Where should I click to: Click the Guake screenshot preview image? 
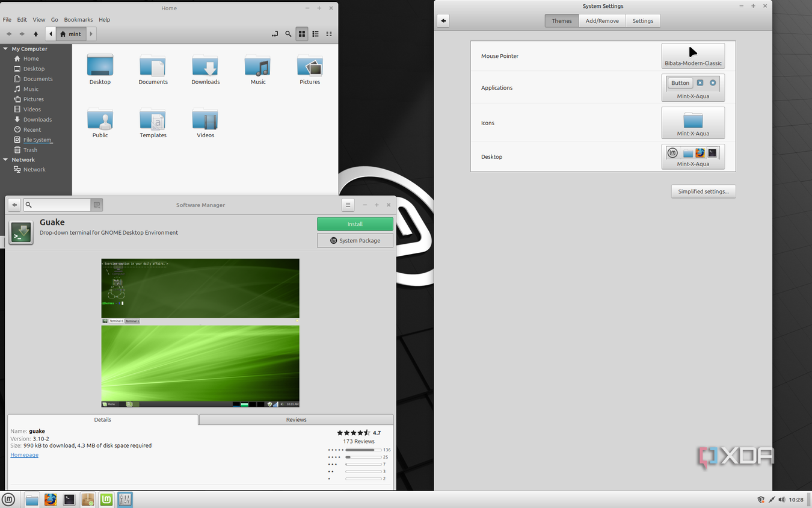pyautogui.click(x=200, y=333)
